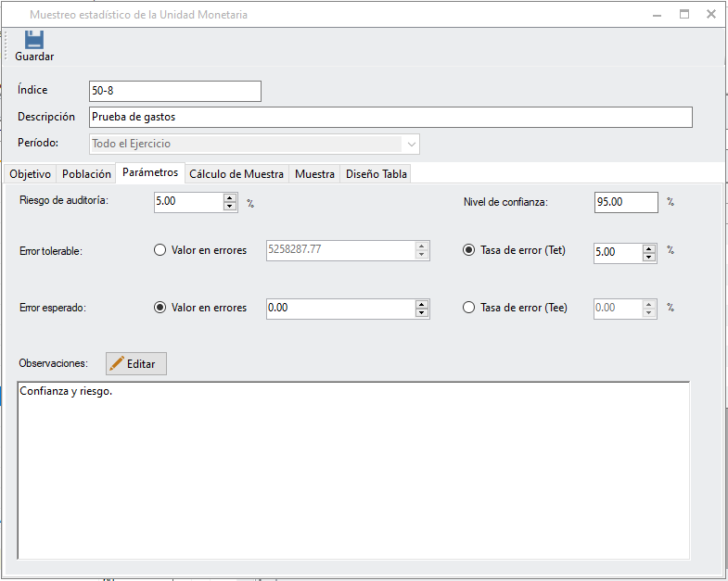Expand the Período dropdown
The image size is (728, 581).
410,144
